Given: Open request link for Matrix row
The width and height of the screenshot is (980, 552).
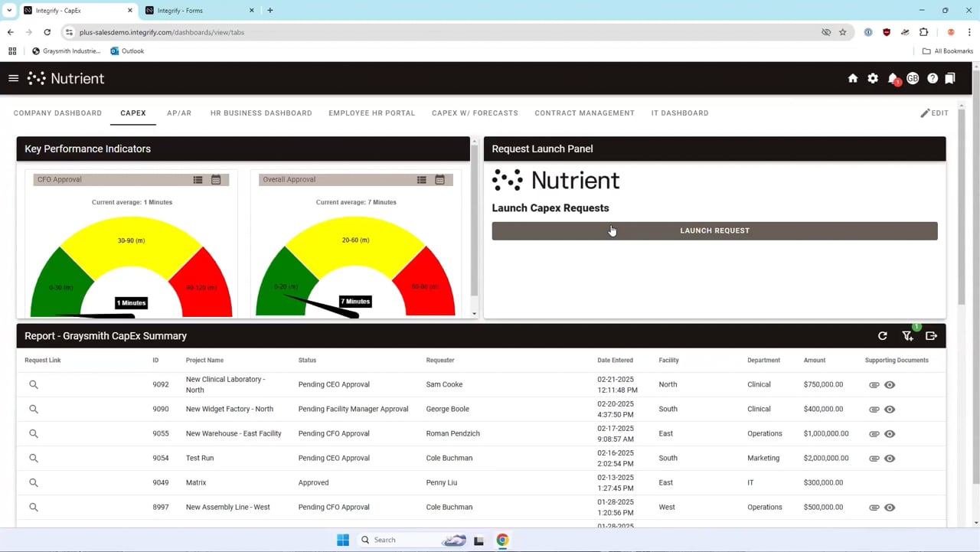Looking at the screenshot, I should coord(34,482).
